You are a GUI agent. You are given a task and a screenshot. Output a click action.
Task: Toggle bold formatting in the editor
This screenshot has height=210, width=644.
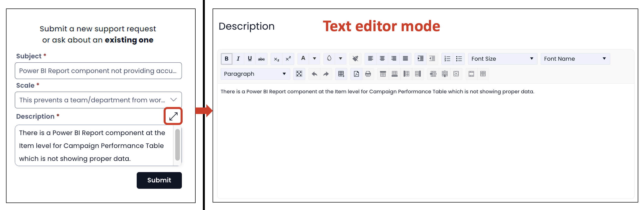227,59
